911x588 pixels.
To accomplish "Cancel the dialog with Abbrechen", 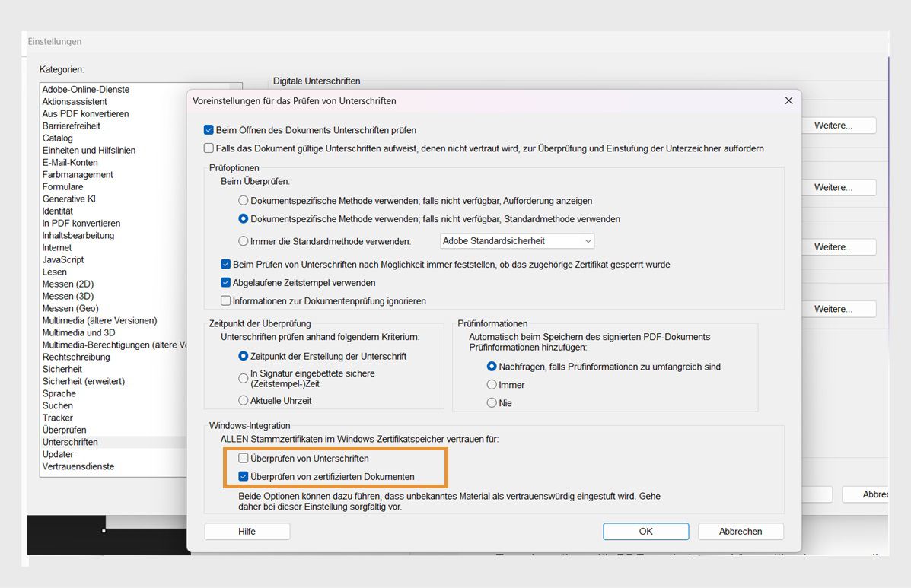I will click(740, 531).
